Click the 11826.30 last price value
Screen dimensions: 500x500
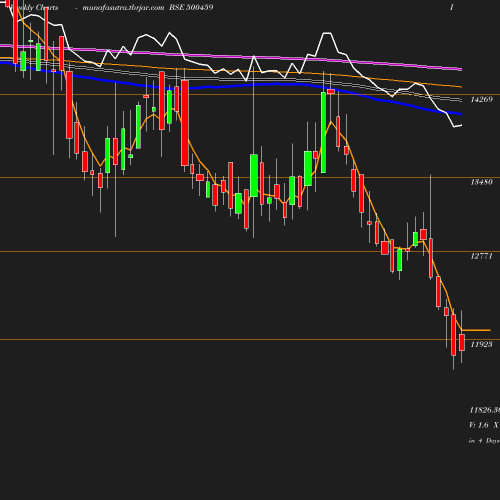click(485, 410)
